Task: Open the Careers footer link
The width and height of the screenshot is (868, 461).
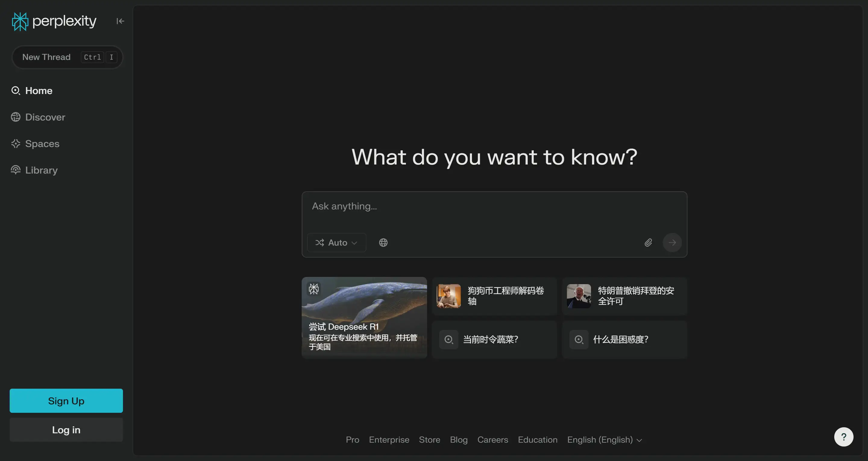Action: pyautogui.click(x=493, y=440)
